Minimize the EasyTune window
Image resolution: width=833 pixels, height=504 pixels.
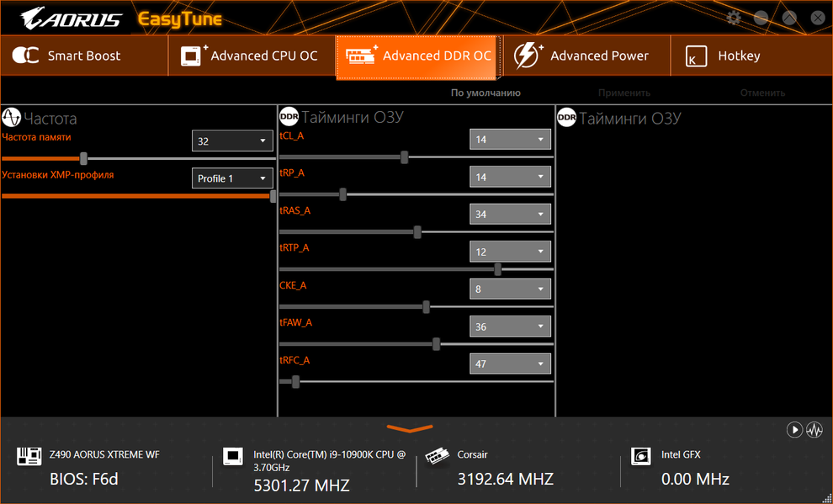pos(761,18)
